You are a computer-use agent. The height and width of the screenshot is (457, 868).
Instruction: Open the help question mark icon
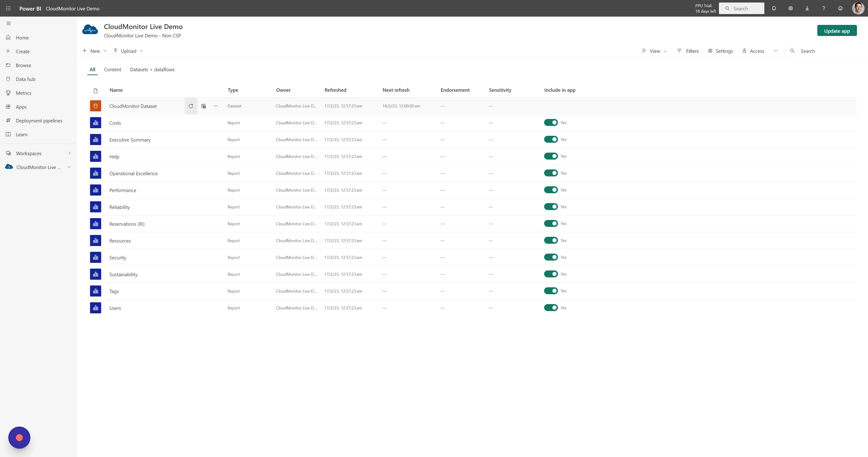[x=824, y=9]
